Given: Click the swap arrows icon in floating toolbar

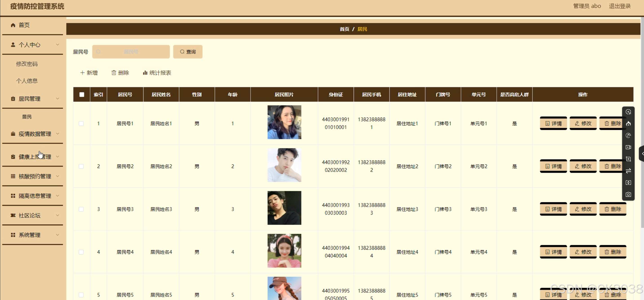Looking at the screenshot, I should (628, 171).
